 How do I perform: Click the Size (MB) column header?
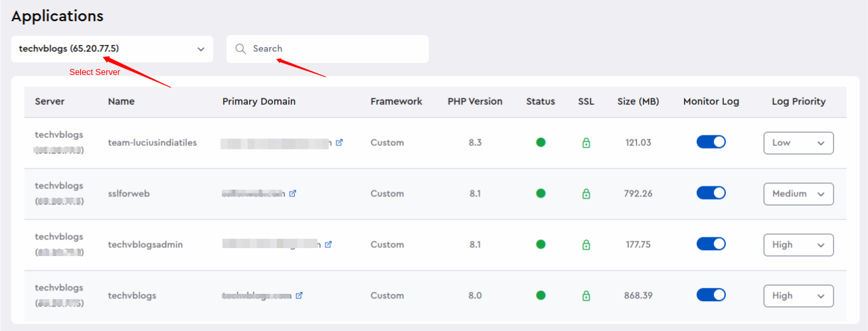[638, 101]
